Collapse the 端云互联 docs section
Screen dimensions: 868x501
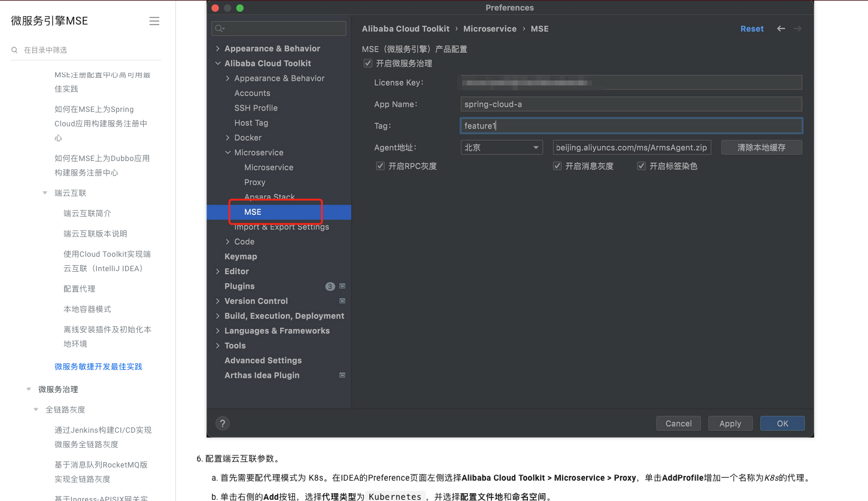click(45, 193)
